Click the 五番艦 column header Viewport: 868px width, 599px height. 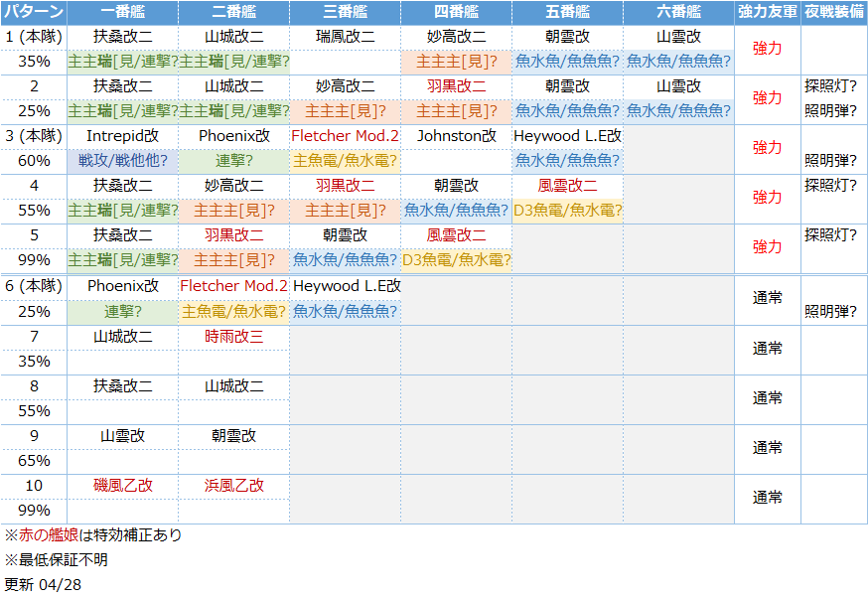point(568,12)
